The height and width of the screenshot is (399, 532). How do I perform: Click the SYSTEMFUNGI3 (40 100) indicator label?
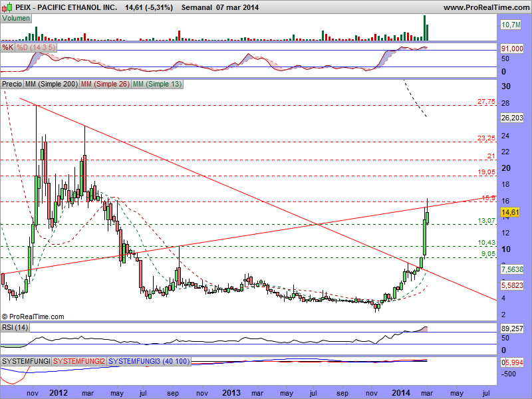coord(149,361)
